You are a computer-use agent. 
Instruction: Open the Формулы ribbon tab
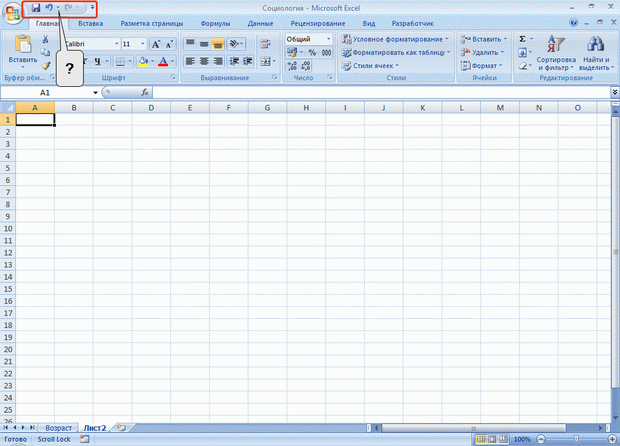(x=215, y=22)
